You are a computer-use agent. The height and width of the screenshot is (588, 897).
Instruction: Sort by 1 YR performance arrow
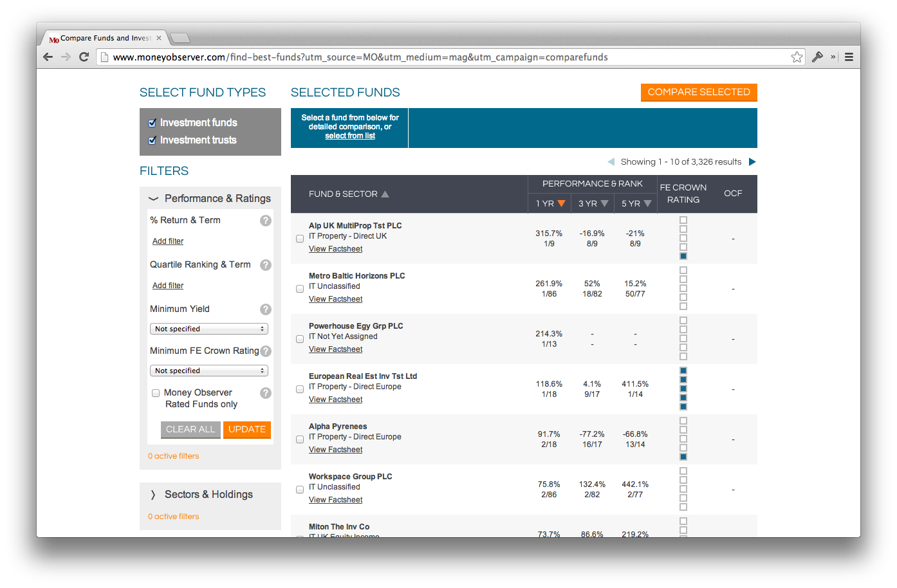[x=561, y=203]
